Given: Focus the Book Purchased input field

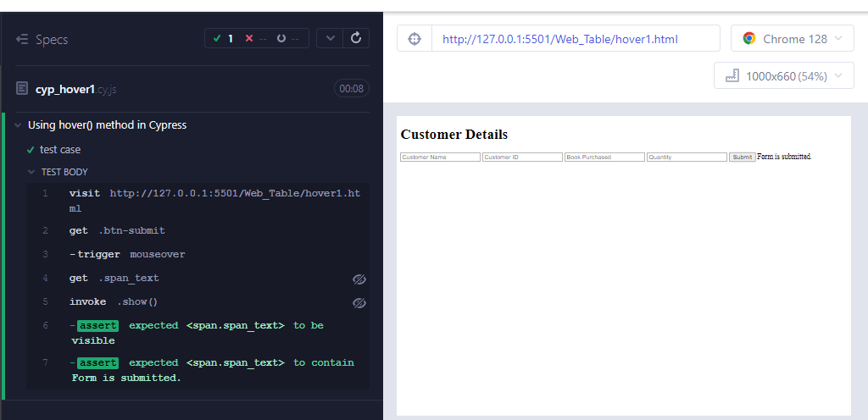Looking at the screenshot, I should [x=604, y=157].
